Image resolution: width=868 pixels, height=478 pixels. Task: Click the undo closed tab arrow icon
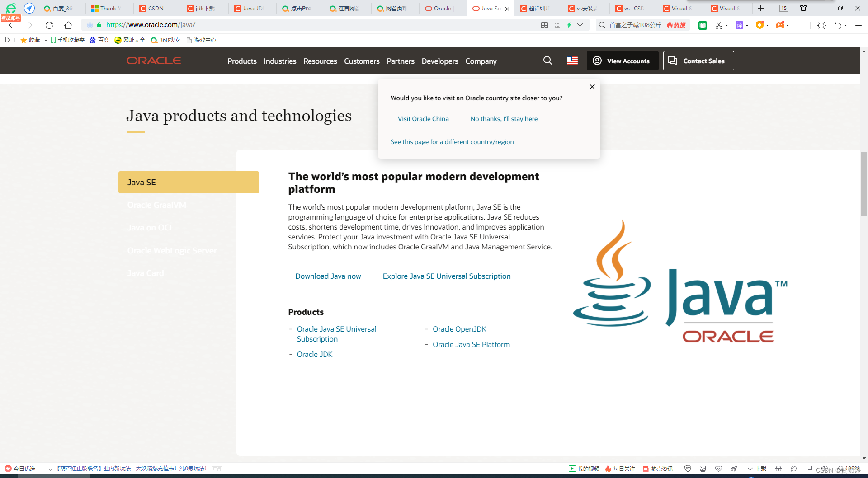pyautogui.click(x=838, y=25)
